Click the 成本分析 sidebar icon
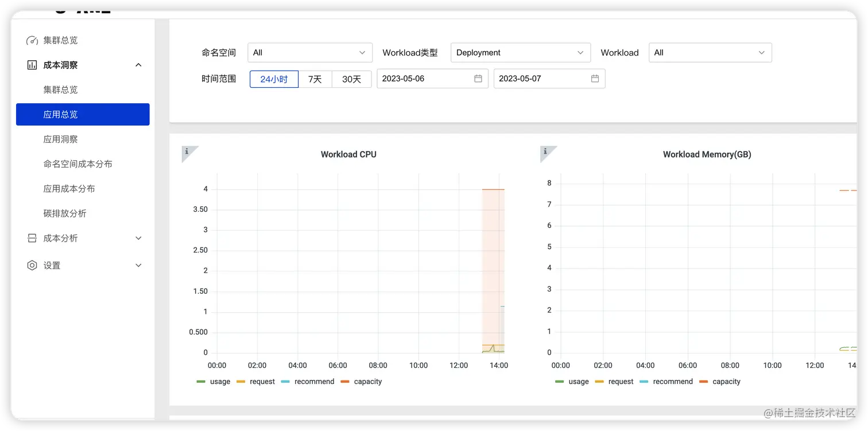The width and height of the screenshot is (868, 431). click(32, 238)
